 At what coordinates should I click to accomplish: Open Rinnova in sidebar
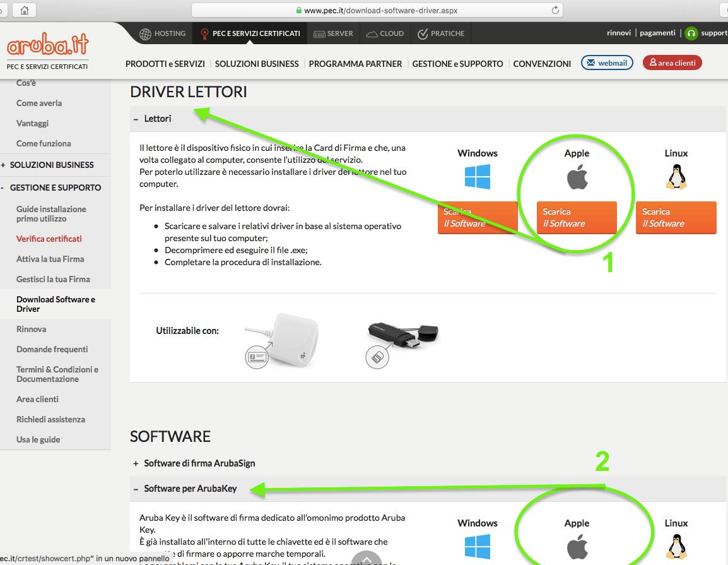[31, 329]
